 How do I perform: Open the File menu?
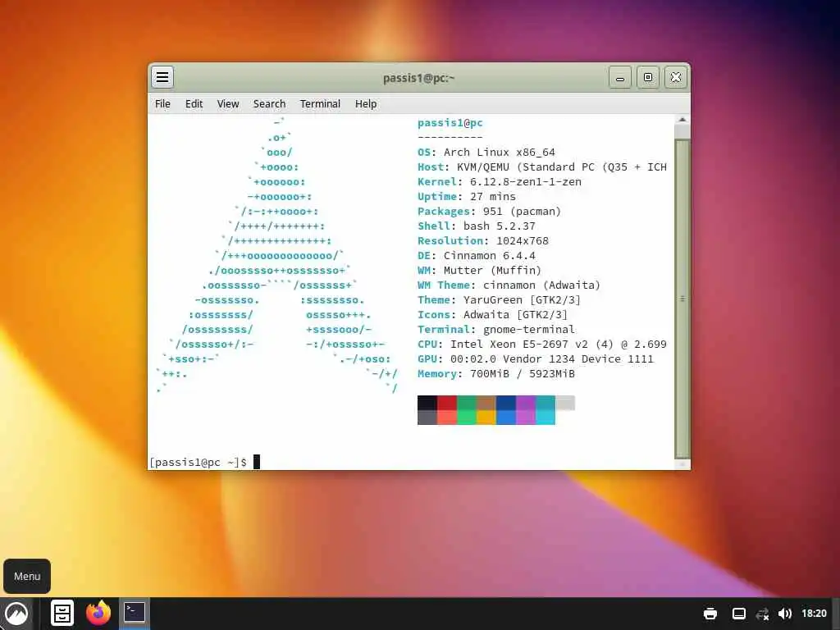pyautogui.click(x=162, y=104)
